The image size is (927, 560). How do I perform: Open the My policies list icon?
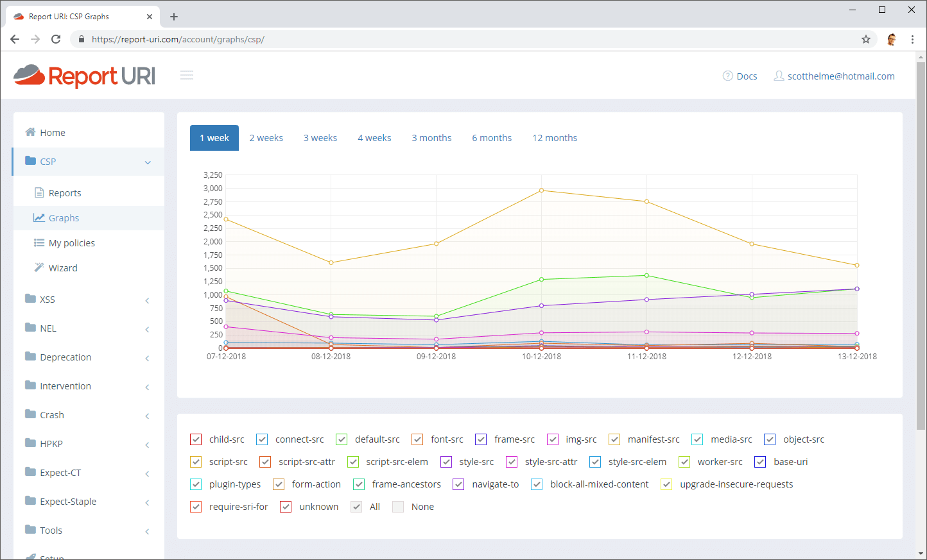[x=39, y=242]
